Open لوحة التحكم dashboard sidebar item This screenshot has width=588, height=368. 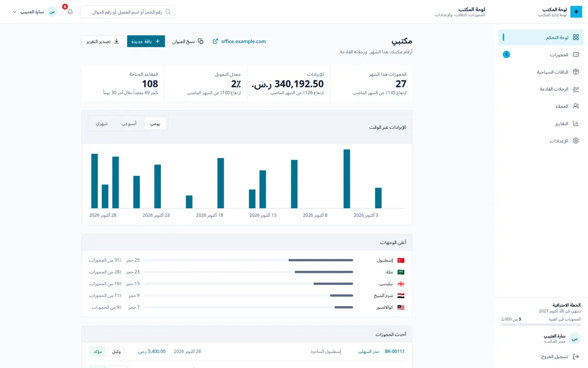(541, 37)
